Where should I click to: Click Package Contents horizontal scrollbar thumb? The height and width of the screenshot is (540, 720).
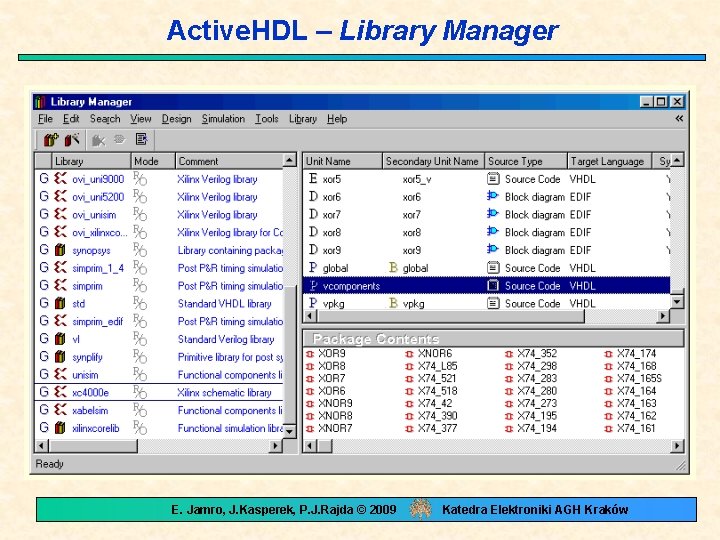pyautogui.click(x=325, y=445)
